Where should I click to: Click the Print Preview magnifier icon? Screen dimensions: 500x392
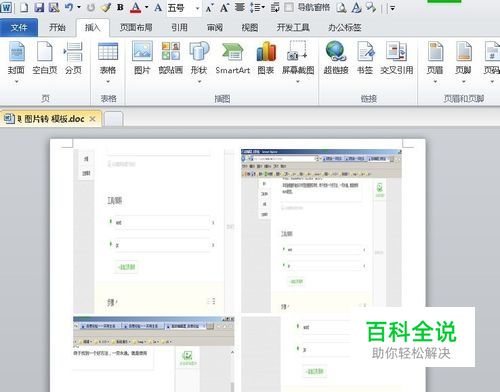point(341,8)
